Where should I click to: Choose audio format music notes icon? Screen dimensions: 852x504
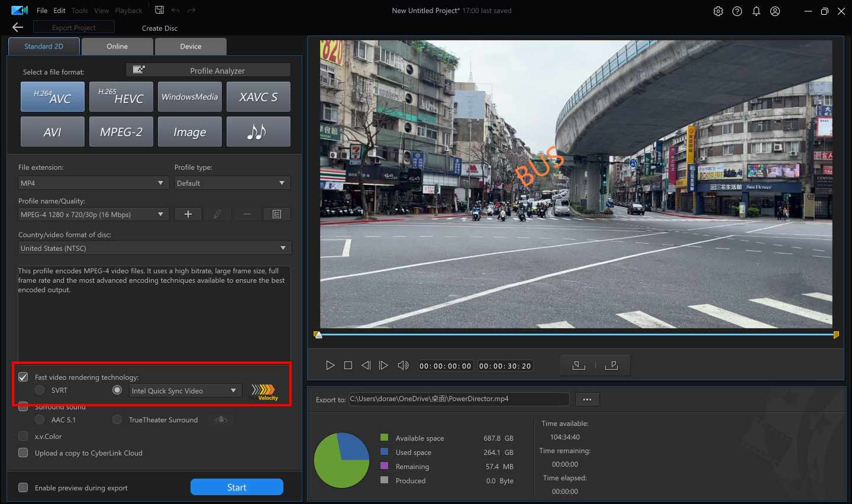point(259,131)
